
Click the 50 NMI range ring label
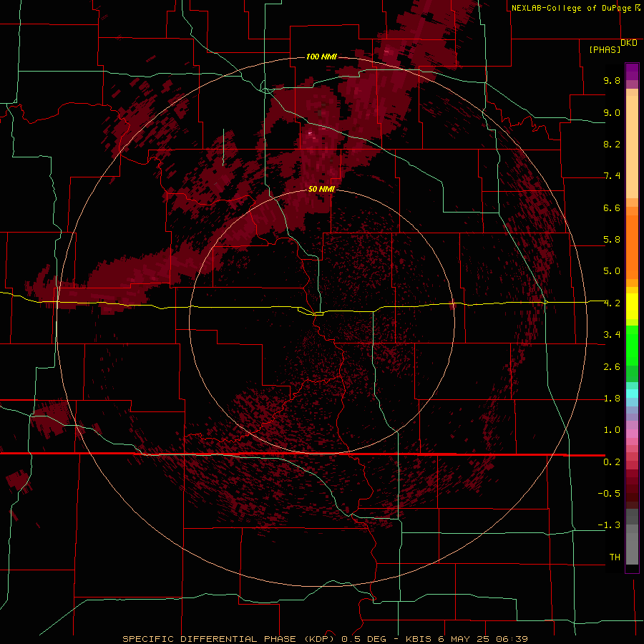(321, 189)
